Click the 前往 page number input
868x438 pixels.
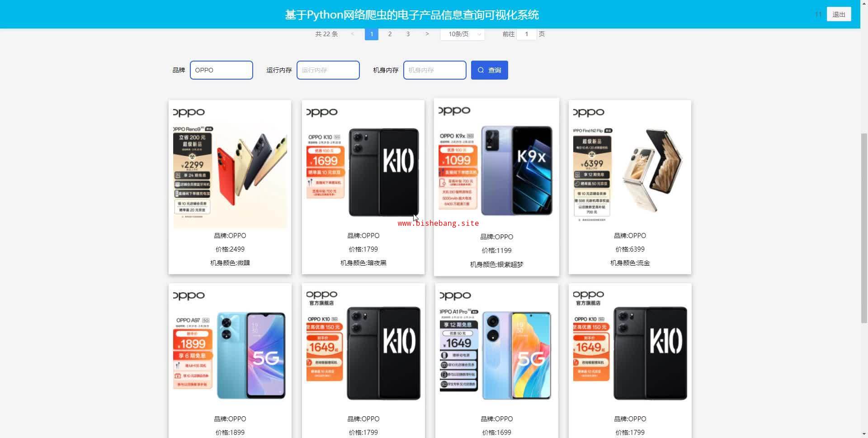(x=526, y=34)
